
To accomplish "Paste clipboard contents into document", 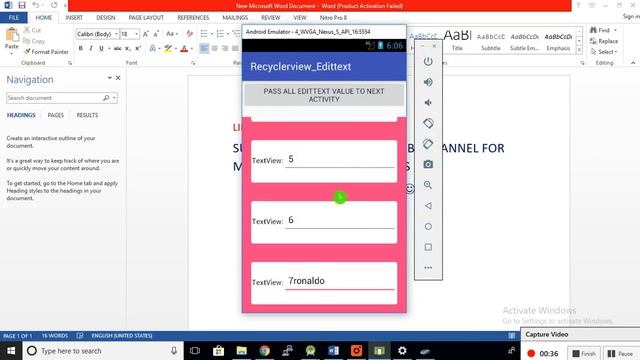I will click(x=11, y=39).
